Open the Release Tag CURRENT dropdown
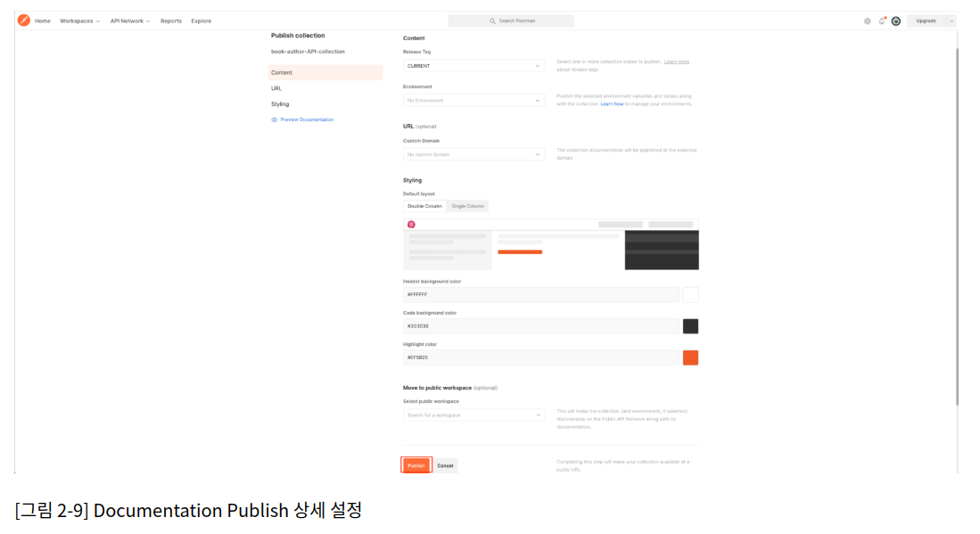Screen dimensions: 980x534 474,66
